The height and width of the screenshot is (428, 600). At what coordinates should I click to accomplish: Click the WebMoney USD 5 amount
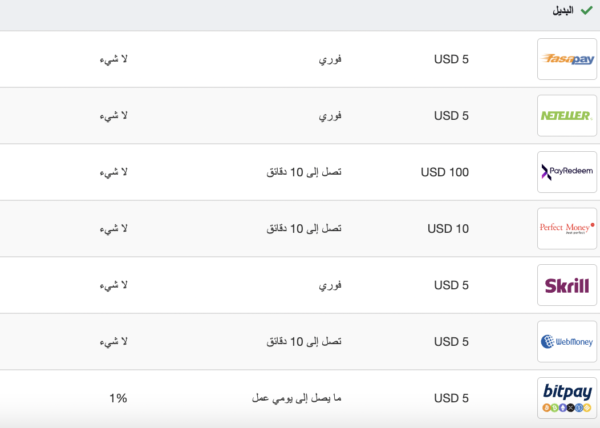pos(451,342)
